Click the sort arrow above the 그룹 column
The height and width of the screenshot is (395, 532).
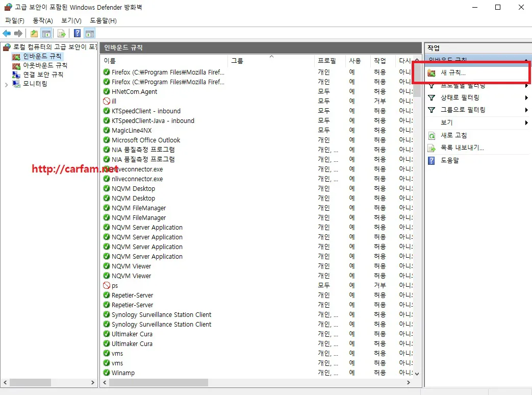point(271,56)
